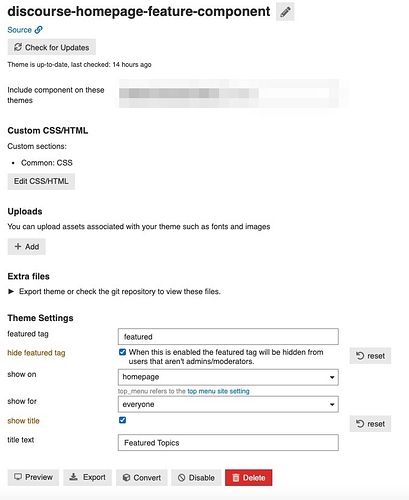Open the show for dropdown
Viewport: 409px width, 500px height.
tap(228, 404)
